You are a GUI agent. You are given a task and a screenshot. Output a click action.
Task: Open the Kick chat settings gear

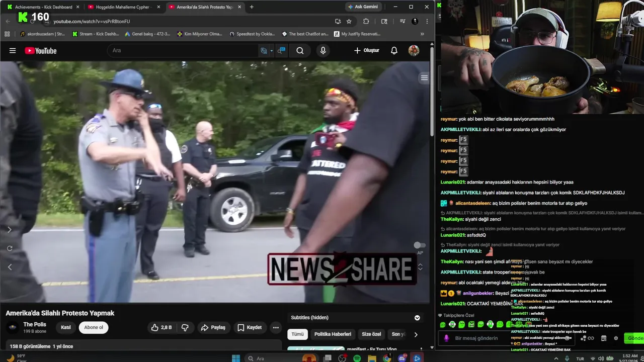616,338
